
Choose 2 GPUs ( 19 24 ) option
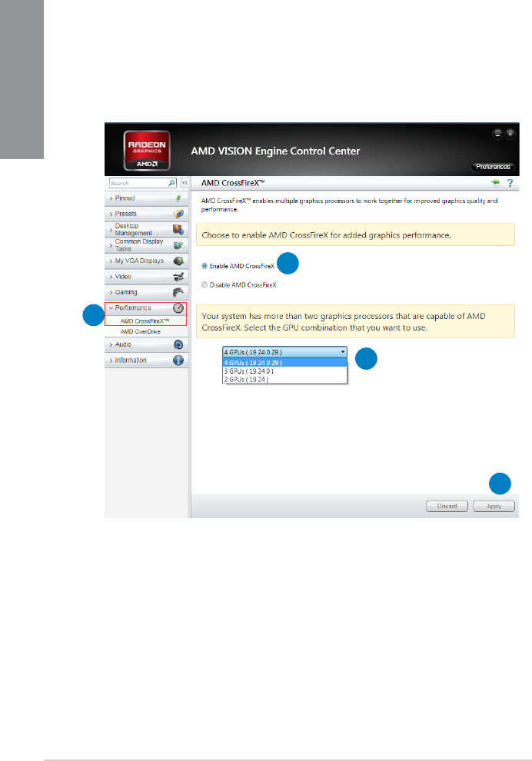(284, 379)
